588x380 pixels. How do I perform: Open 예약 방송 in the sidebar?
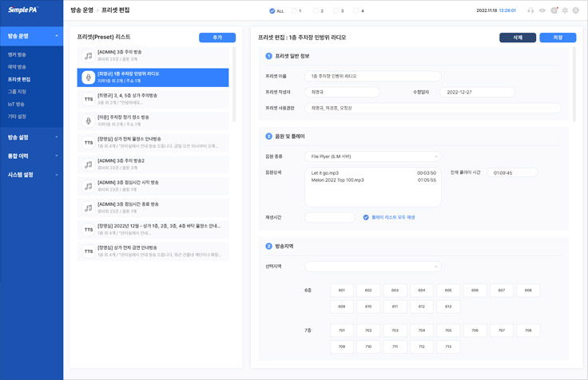(x=18, y=67)
